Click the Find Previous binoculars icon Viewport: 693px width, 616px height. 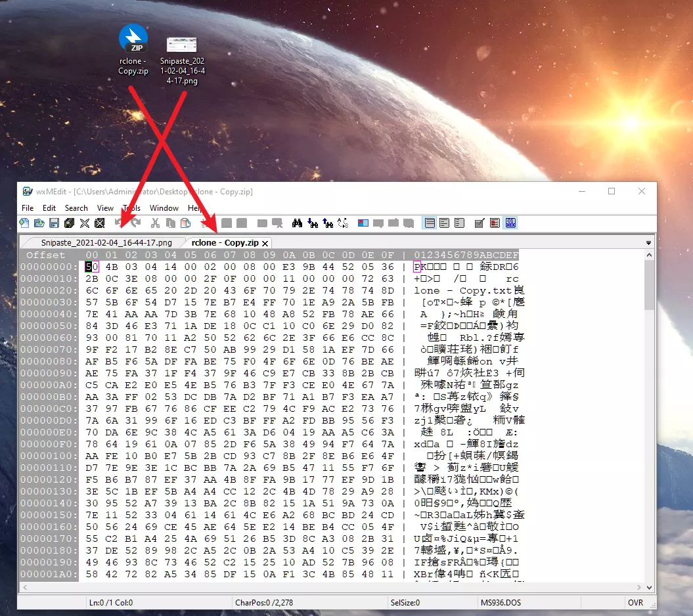(x=328, y=223)
